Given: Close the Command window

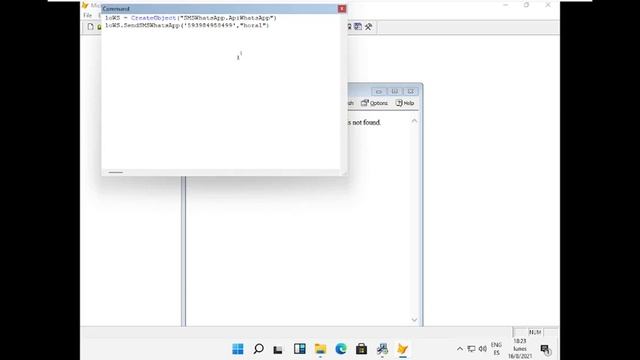Looking at the screenshot, I should (x=342, y=9).
